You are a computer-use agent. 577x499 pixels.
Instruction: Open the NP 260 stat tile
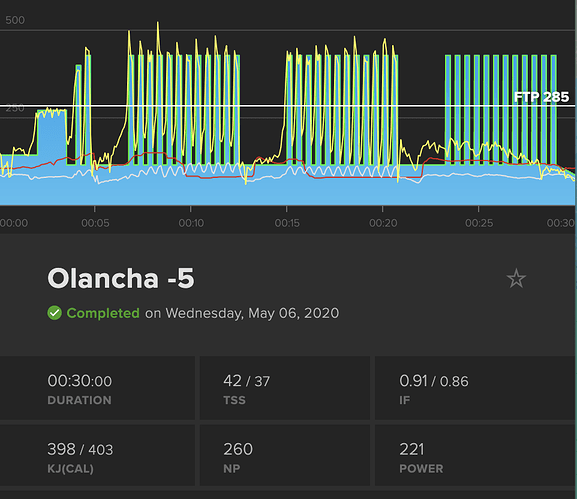[x=285, y=455]
